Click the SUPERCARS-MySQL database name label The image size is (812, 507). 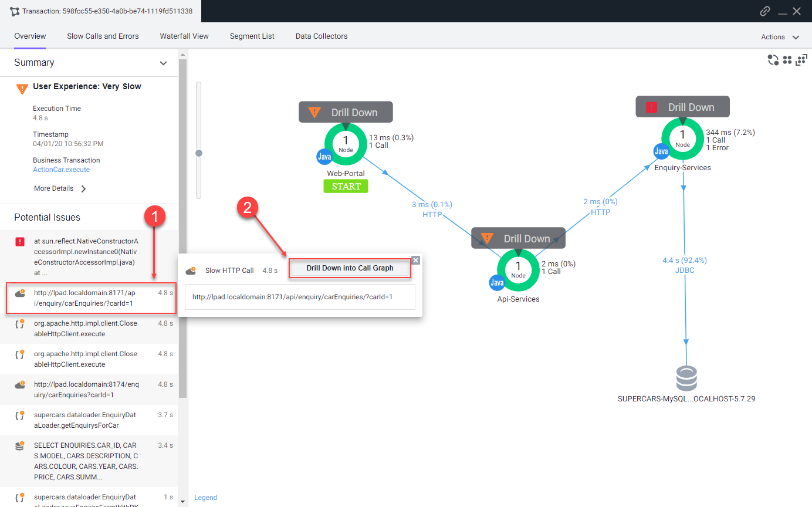pyautogui.click(x=686, y=399)
